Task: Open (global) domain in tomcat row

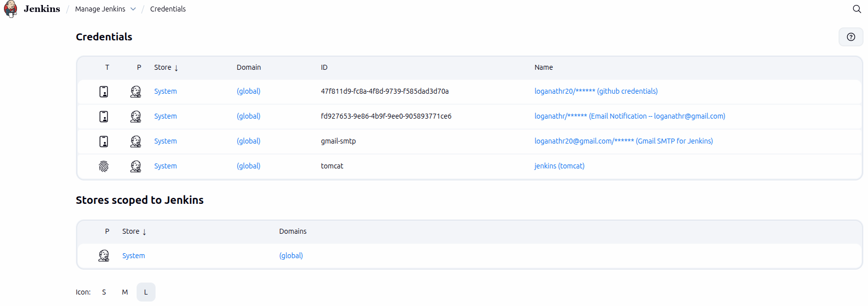Action: point(249,166)
